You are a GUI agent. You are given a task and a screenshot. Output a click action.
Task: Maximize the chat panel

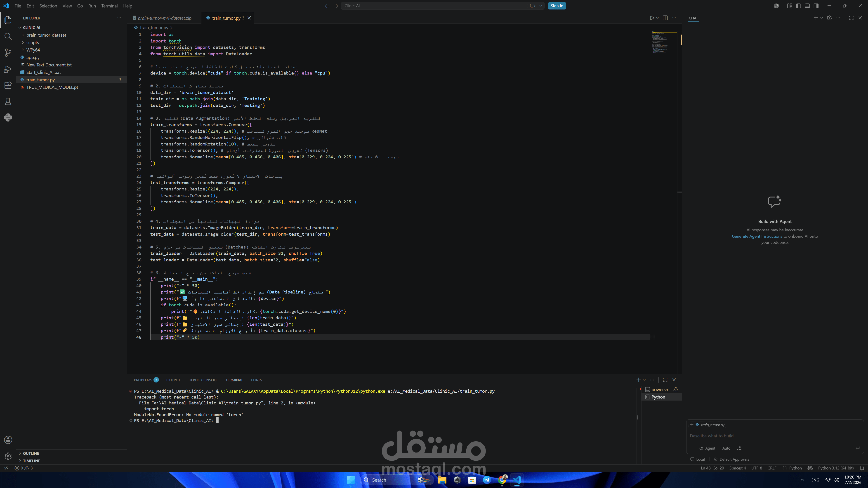click(851, 18)
